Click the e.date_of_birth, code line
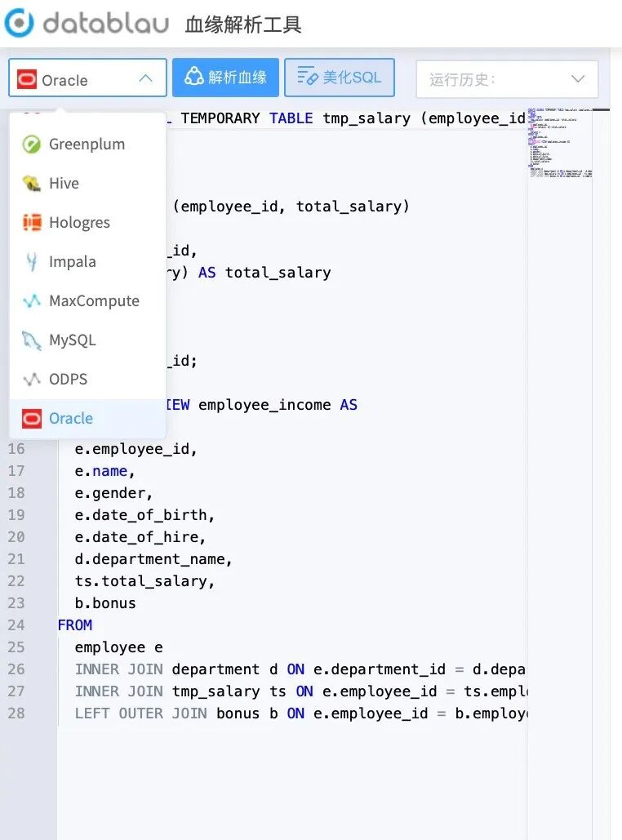The width and height of the screenshot is (622, 840). coord(144,515)
